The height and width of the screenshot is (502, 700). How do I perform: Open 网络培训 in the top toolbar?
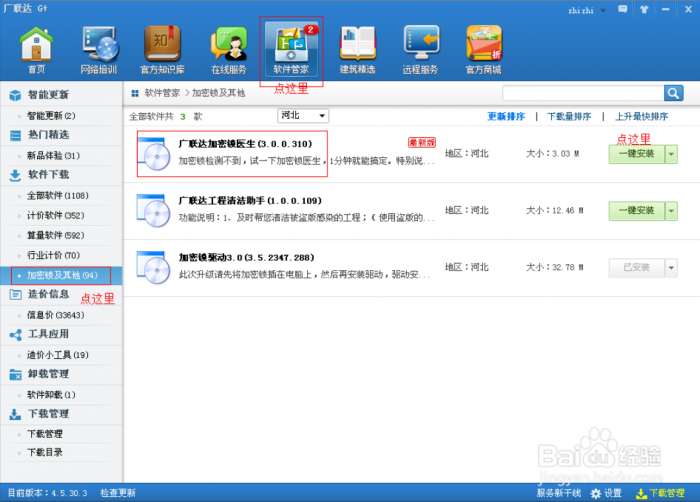(99, 49)
